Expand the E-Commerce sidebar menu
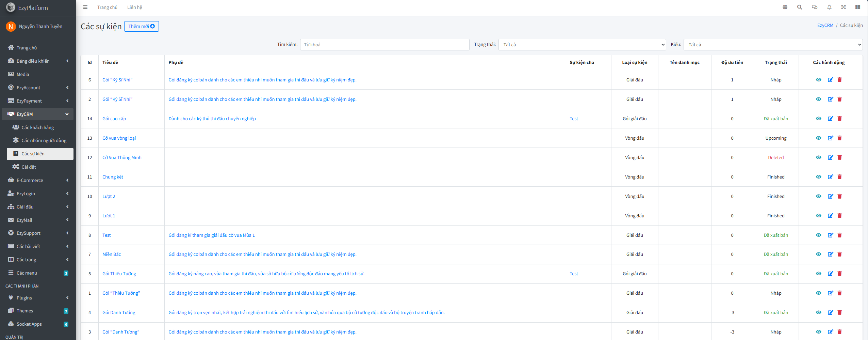The image size is (868, 340). [x=38, y=180]
